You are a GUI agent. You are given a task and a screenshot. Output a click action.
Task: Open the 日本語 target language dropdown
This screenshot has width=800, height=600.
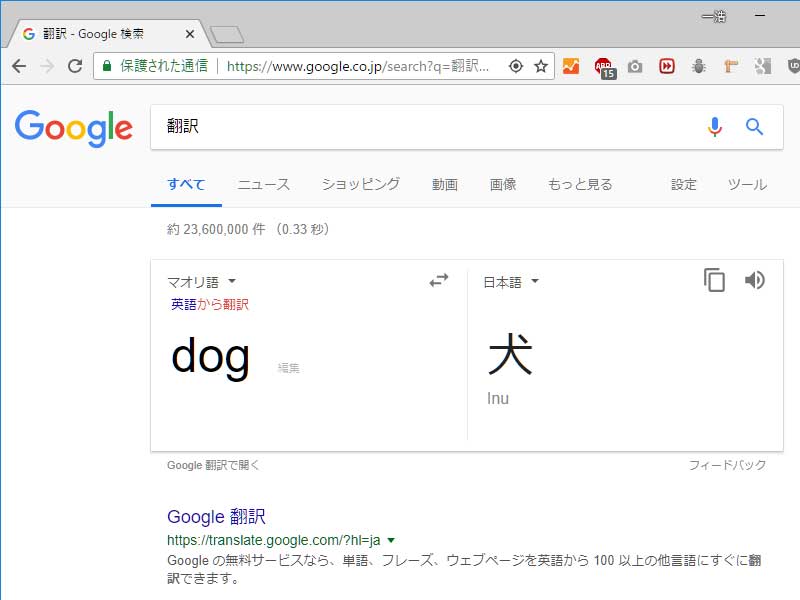coord(508,281)
